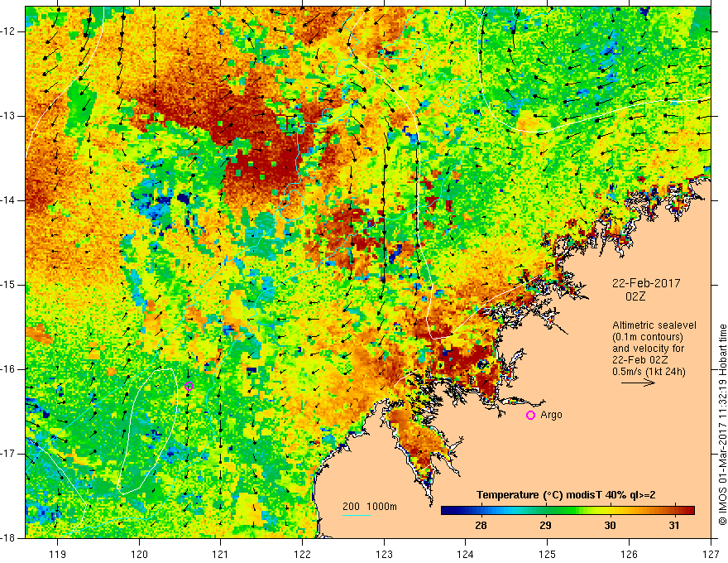
Task: Click the cyan bathymetry legend line
Action: [357, 515]
